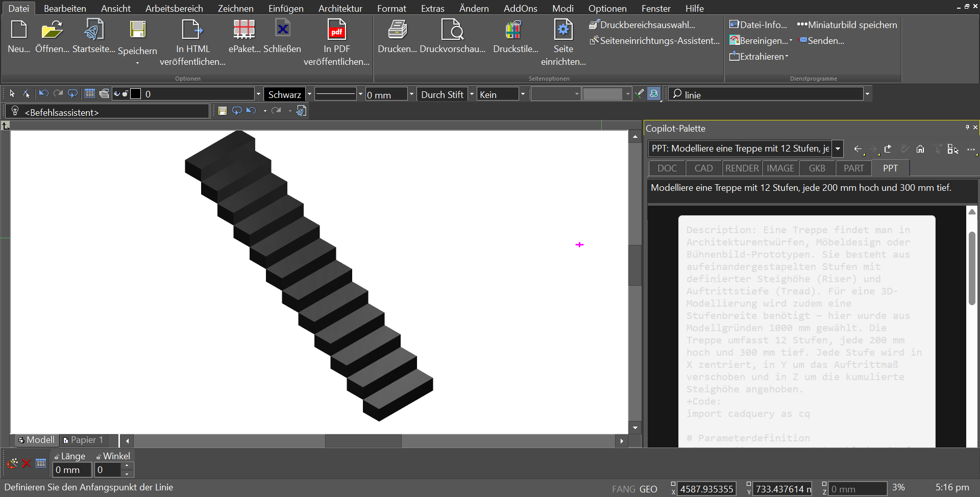The width and height of the screenshot is (980, 497).
Task: Open the Startseite icon in the ribbon
Action: 94,30
